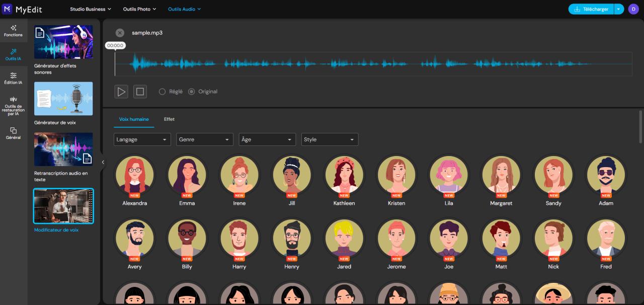
Task: Open the Télécharger dropdown arrow
Action: click(x=619, y=9)
